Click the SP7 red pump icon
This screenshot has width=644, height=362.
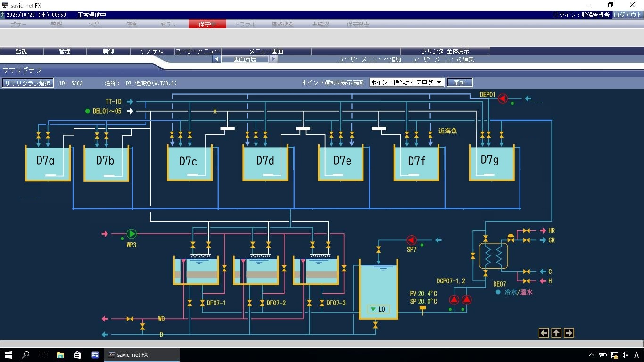point(412,240)
